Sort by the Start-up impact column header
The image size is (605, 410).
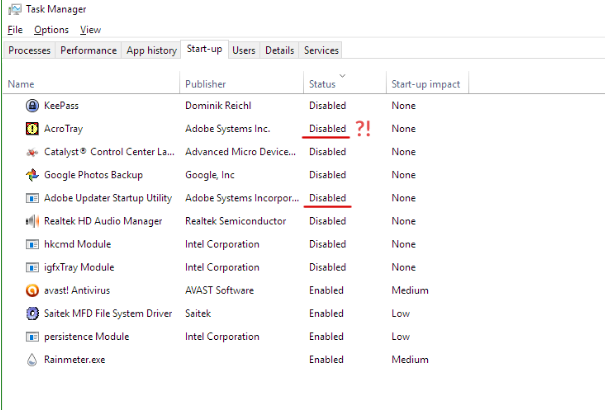[x=426, y=84]
